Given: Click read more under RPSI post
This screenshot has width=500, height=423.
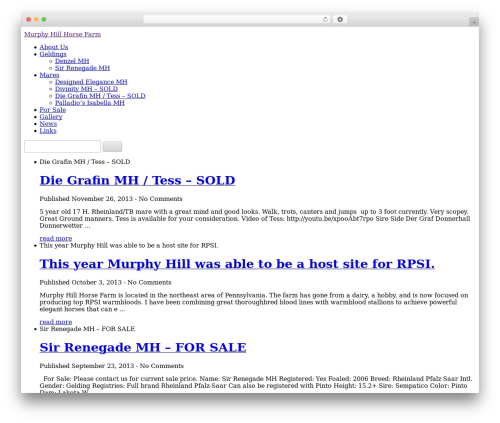Looking at the screenshot, I should point(56,322).
